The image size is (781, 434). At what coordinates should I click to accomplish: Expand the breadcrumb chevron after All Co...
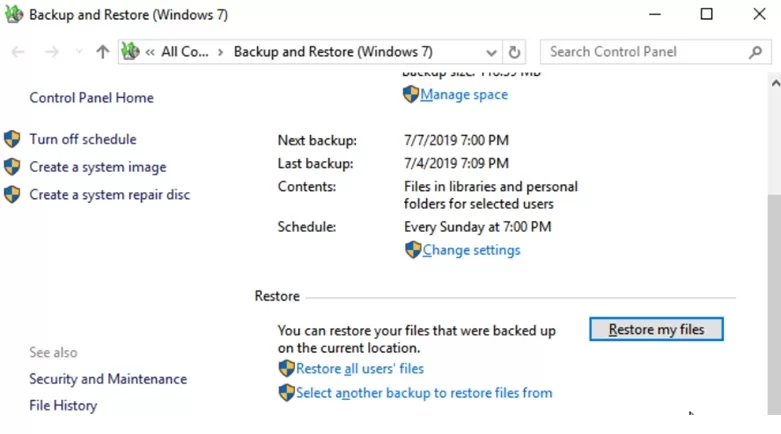(220, 52)
